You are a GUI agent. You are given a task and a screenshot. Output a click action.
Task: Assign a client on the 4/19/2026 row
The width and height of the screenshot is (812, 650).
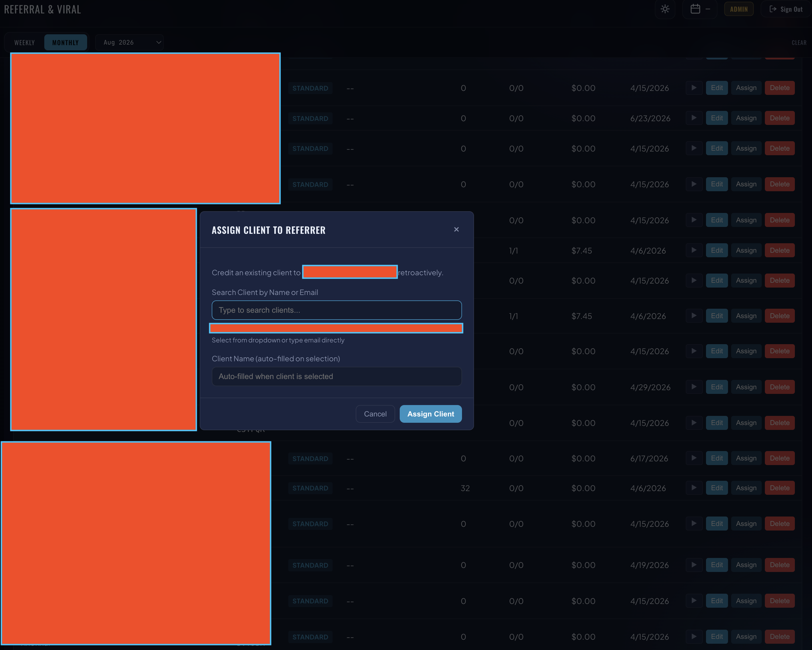point(746,565)
